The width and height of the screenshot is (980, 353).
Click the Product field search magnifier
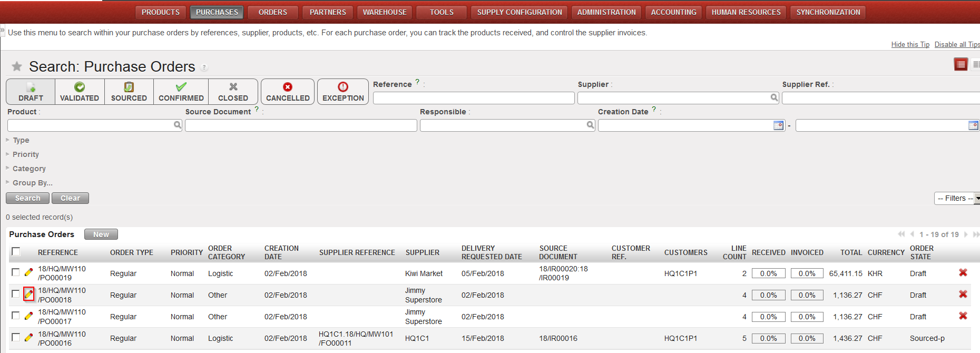(x=178, y=125)
